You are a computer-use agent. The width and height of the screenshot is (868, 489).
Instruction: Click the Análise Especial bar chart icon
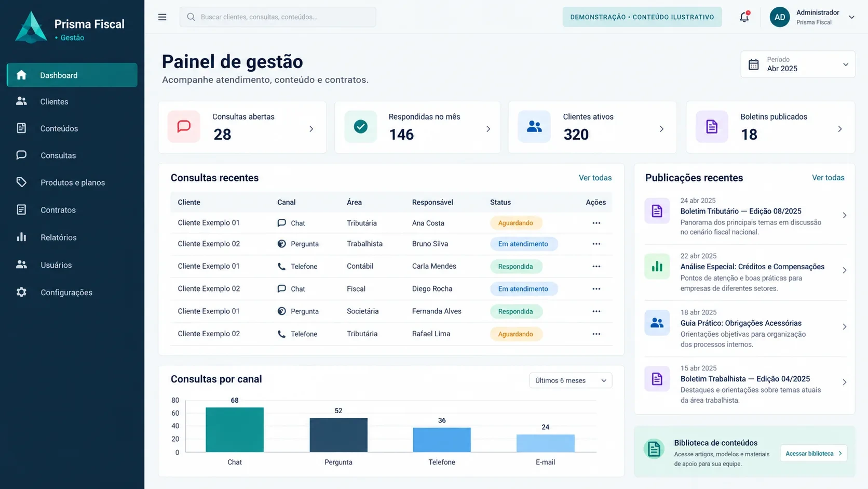tap(657, 267)
